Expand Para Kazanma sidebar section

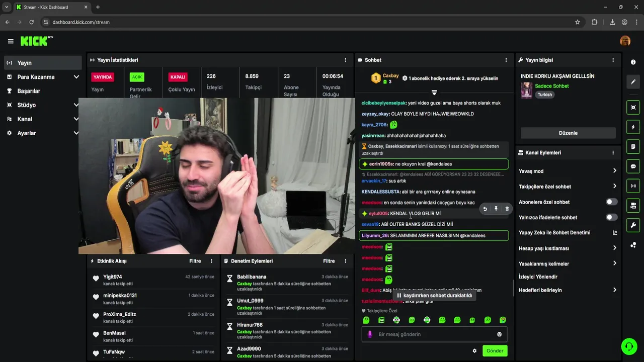(76, 77)
